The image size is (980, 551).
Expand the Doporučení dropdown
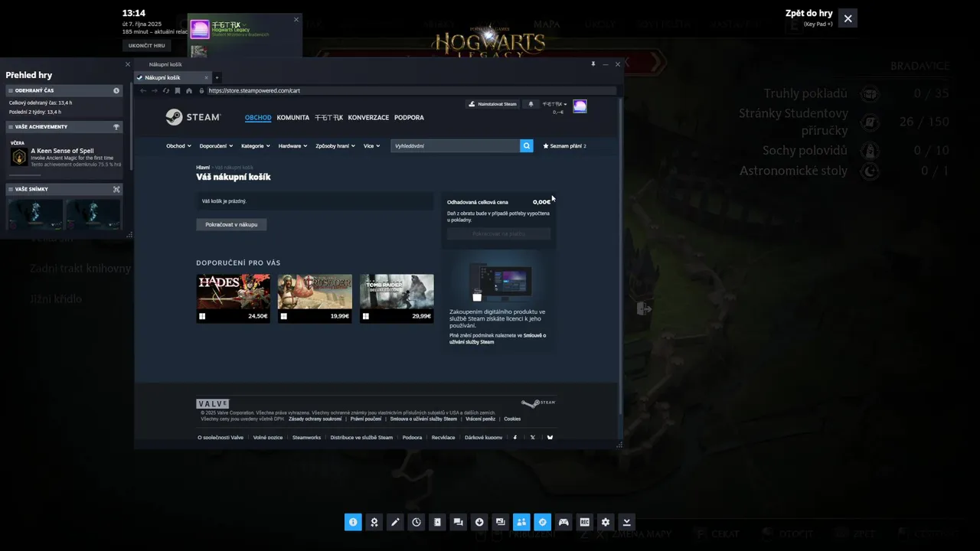(216, 145)
